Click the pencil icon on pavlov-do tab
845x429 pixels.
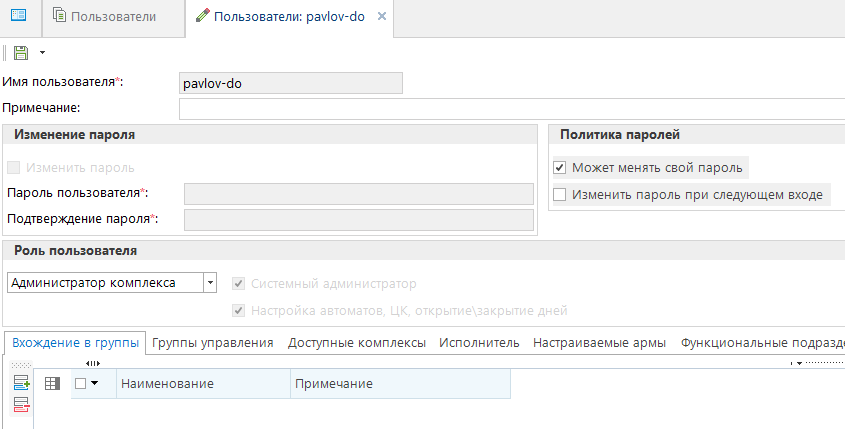click(x=203, y=16)
